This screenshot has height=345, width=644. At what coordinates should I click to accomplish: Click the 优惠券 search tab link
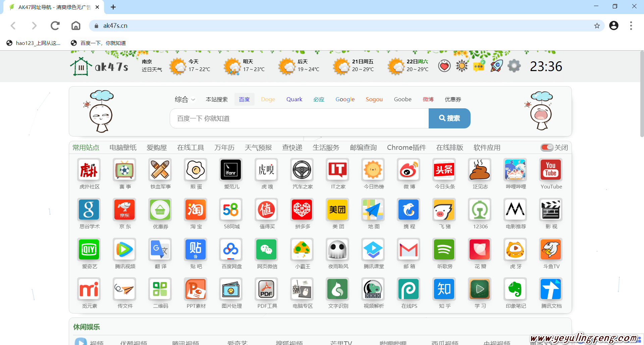[x=453, y=99]
